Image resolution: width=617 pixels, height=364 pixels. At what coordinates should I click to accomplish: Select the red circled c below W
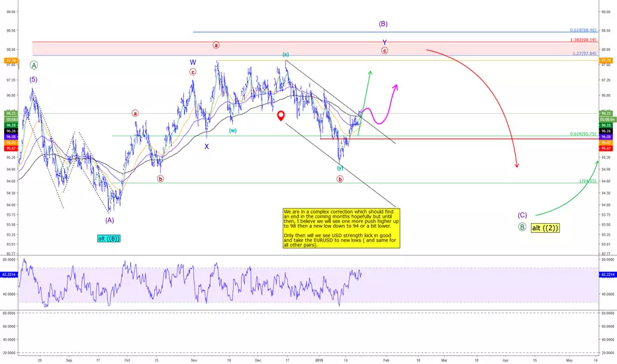coord(193,72)
